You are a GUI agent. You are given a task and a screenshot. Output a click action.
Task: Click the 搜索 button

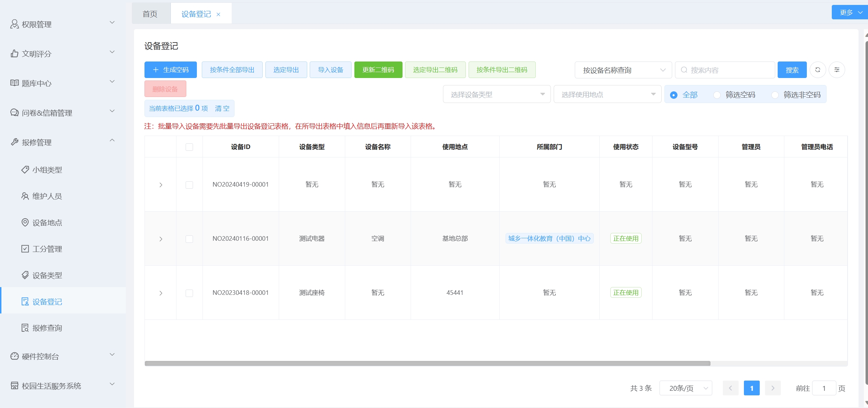(792, 70)
